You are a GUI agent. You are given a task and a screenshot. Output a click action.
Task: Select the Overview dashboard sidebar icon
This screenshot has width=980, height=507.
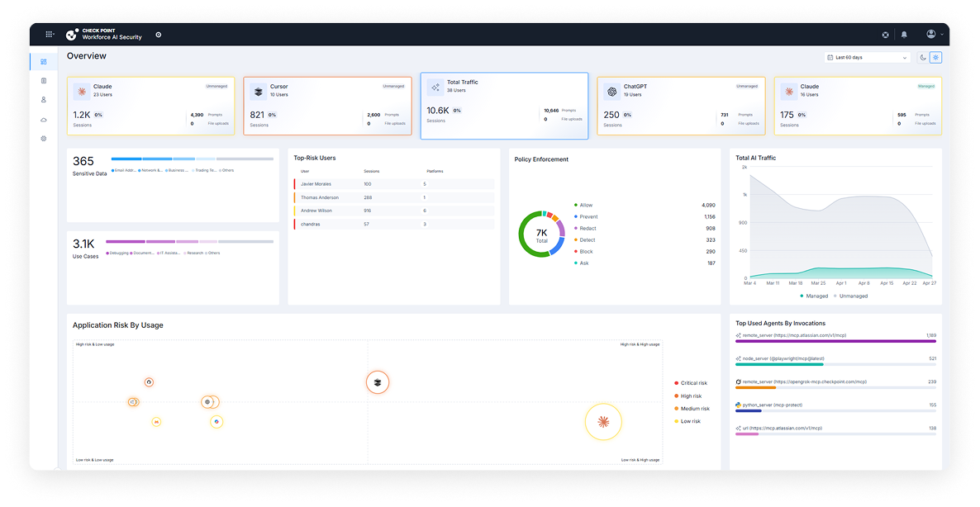[x=44, y=62]
